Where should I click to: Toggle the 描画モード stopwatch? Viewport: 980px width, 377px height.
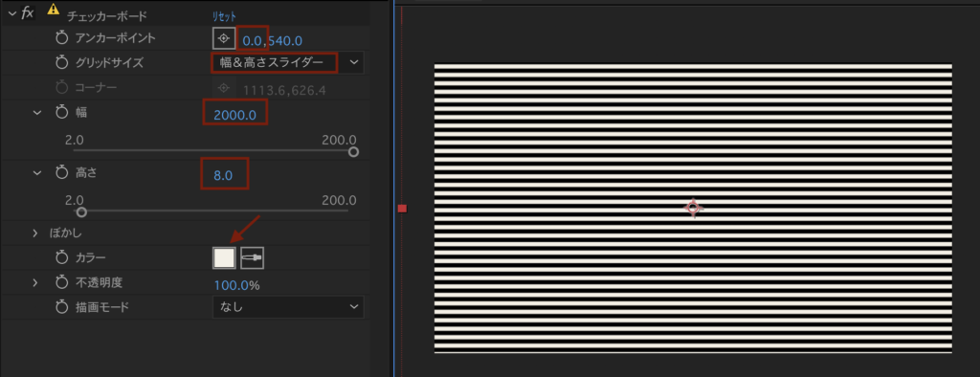pyautogui.click(x=60, y=307)
